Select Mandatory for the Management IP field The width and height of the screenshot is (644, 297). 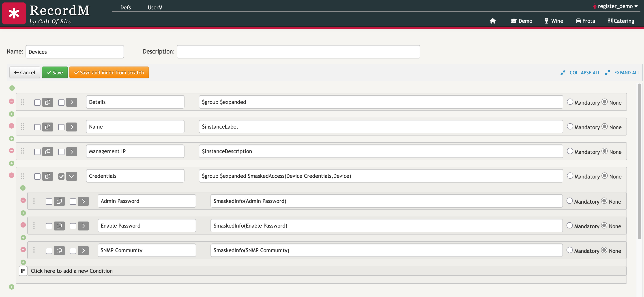point(570,151)
